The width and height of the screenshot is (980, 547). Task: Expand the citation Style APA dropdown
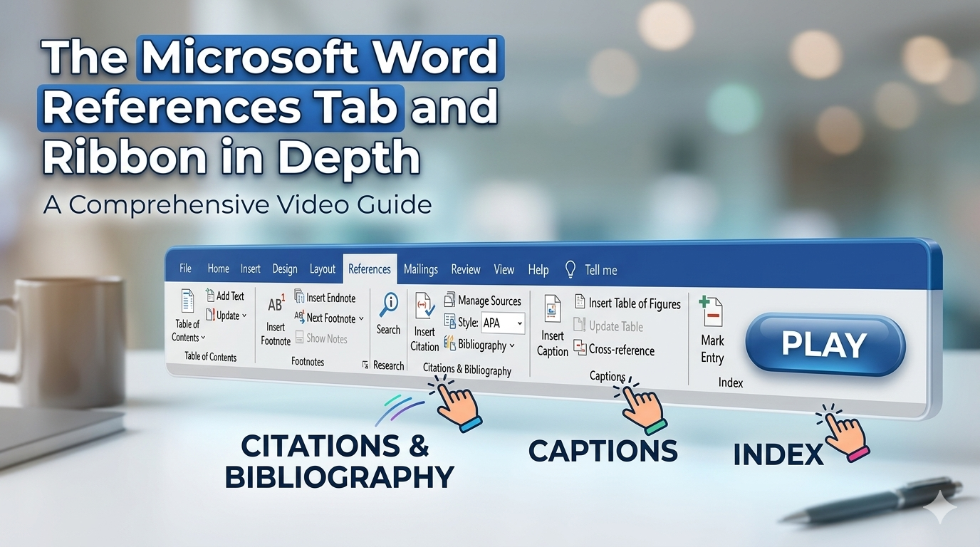click(x=519, y=323)
